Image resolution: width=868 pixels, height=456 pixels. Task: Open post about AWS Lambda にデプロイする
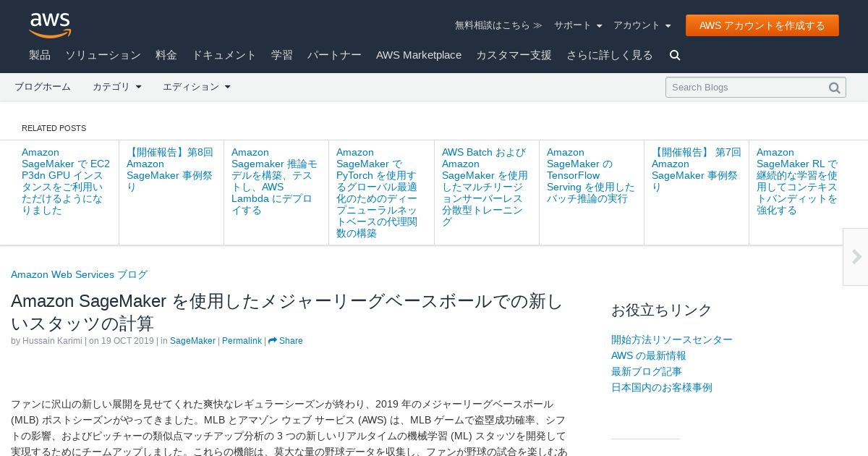274,181
